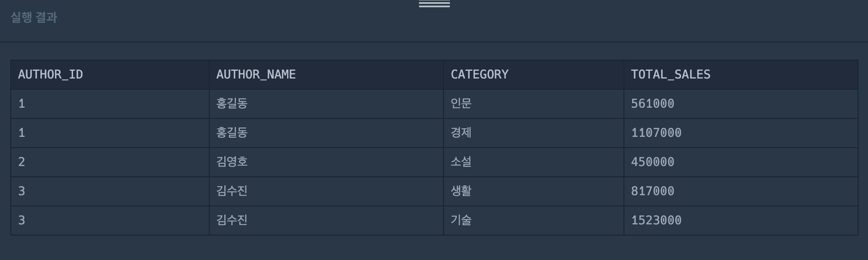
Task: Select the 817000 total sales cell
Action: coord(653,191)
